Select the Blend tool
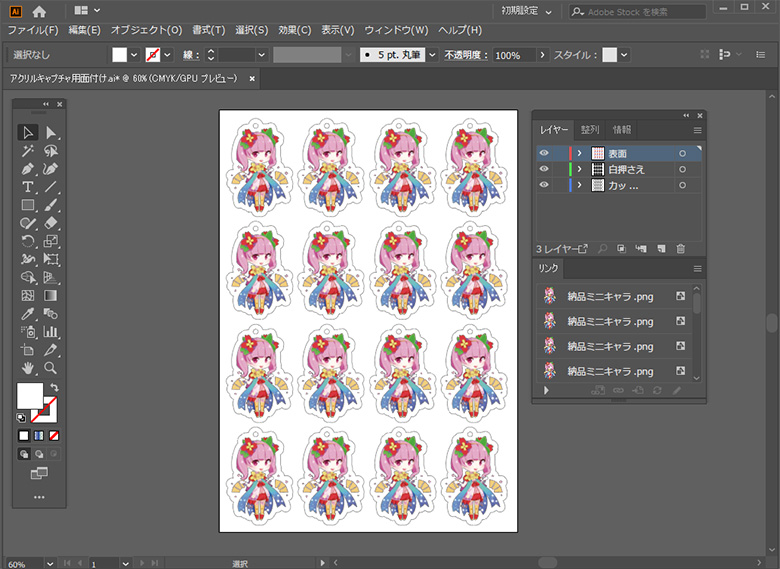780x569 pixels. [x=50, y=314]
